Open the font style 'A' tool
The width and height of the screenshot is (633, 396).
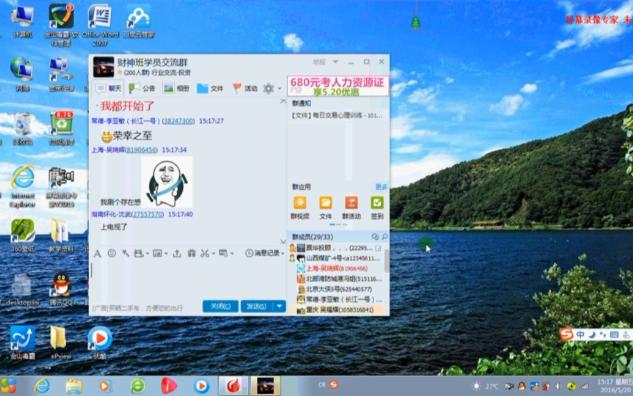pos(97,254)
